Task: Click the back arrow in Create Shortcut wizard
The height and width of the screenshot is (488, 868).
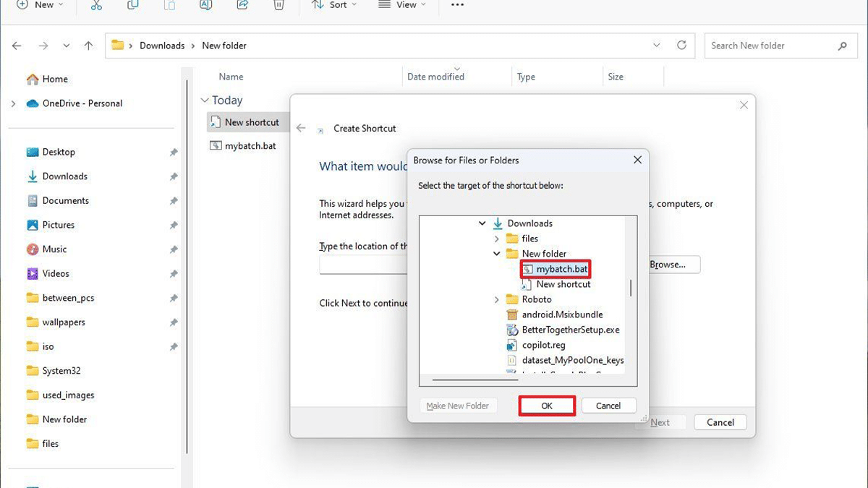Action: [302, 128]
